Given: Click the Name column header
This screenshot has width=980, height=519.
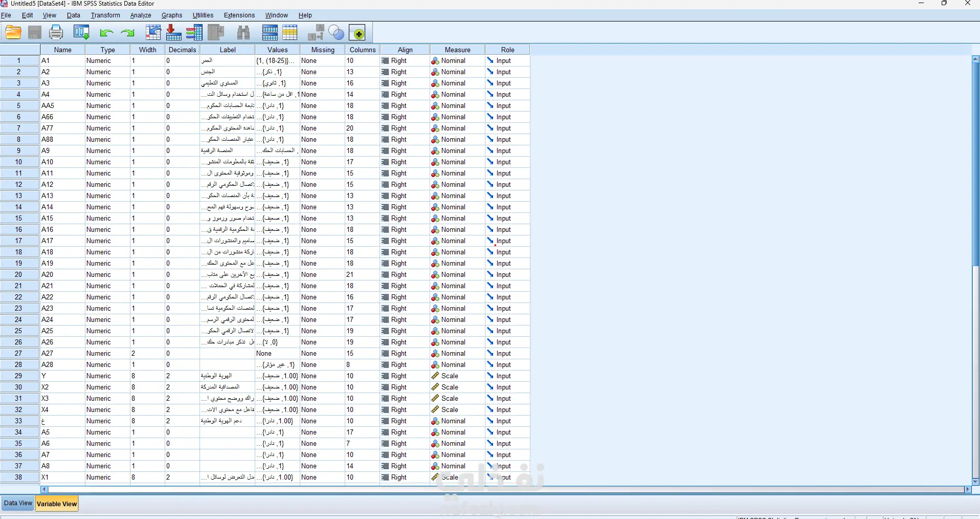Looking at the screenshot, I should pyautogui.click(x=63, y=50).
